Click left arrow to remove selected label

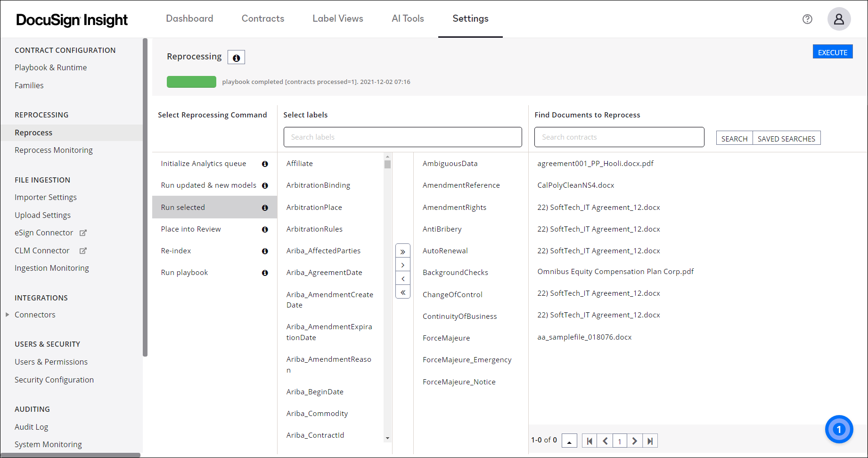pyautogui.click(x=402, y=278)
